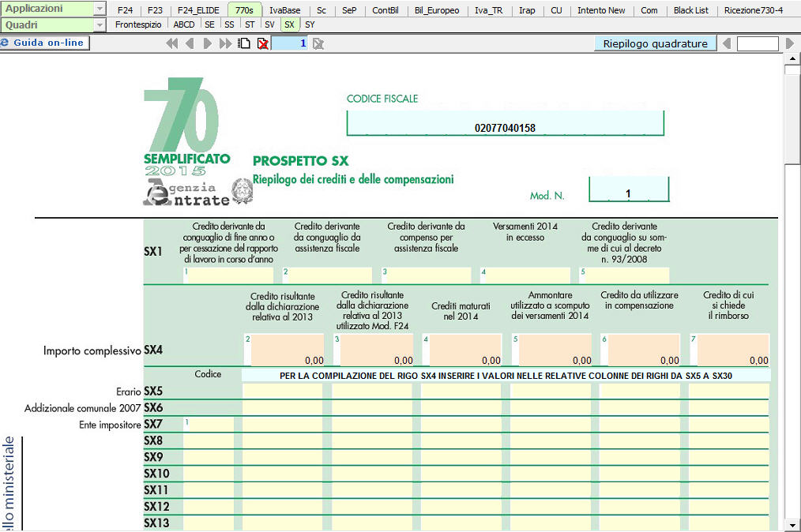Viewport: 801px width, 532px height.
Task: Click SX4 field 6 Credito da utilizzare
Action: point(641,350)
